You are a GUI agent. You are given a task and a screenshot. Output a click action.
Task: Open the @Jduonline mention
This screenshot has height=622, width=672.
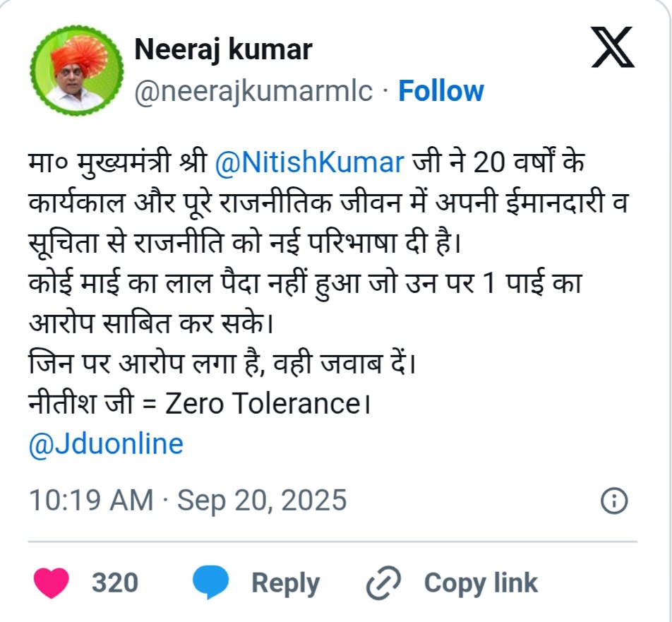tap(106, 444)
